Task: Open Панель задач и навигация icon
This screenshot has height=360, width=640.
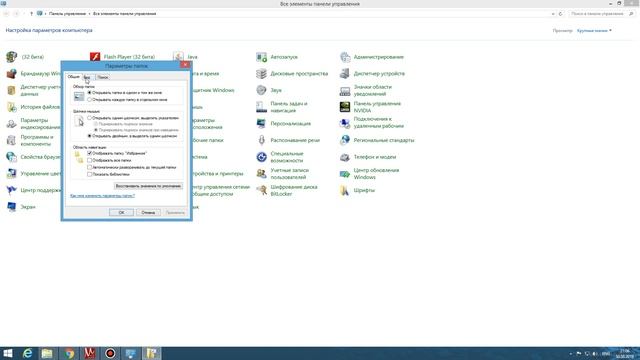Action: [x=261, y=107]
